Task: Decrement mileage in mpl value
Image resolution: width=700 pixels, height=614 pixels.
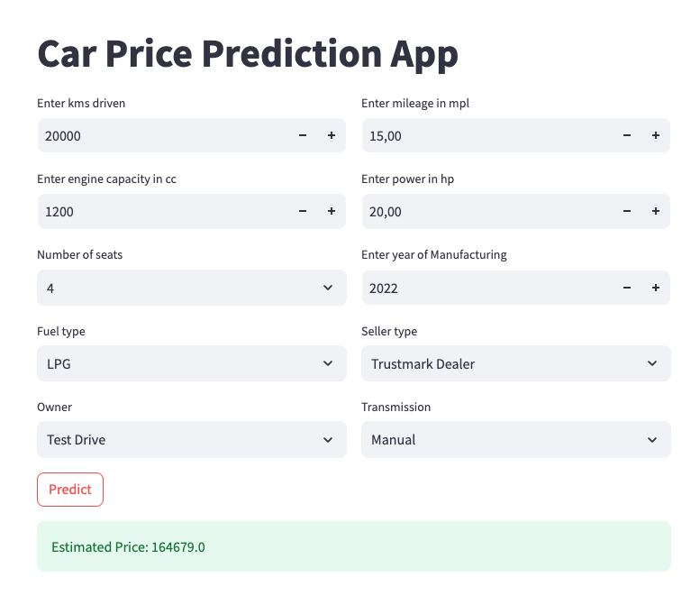Action: pos(627,135)
